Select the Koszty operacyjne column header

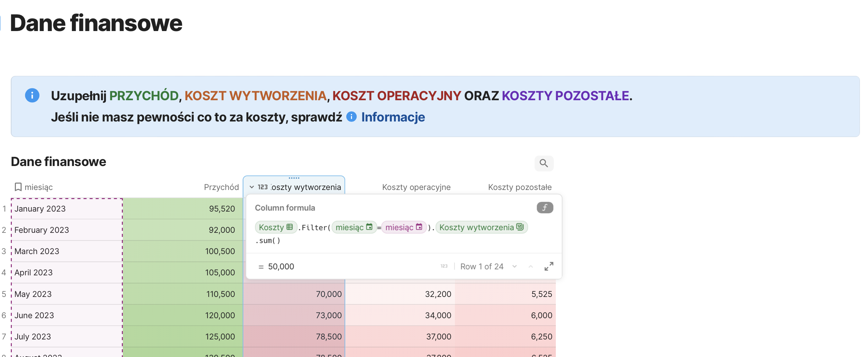(416, 187)
